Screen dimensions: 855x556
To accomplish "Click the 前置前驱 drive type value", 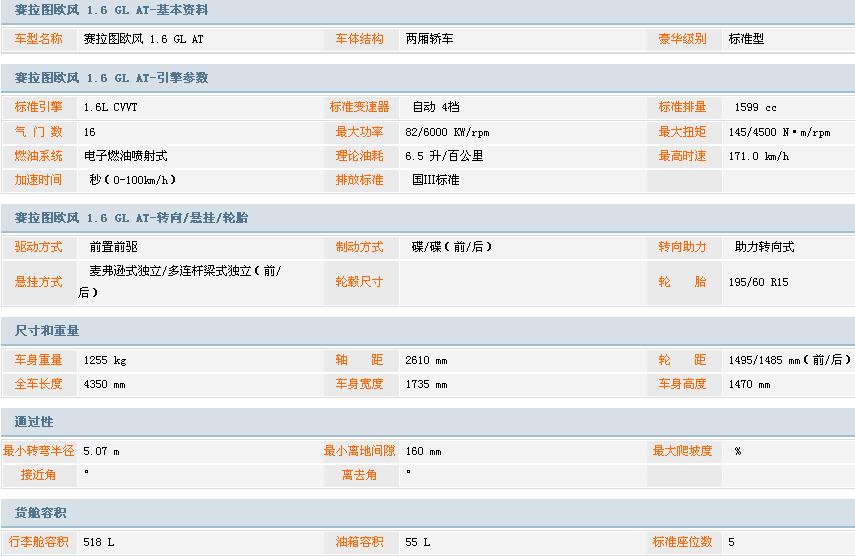I will tap(113, 247).
